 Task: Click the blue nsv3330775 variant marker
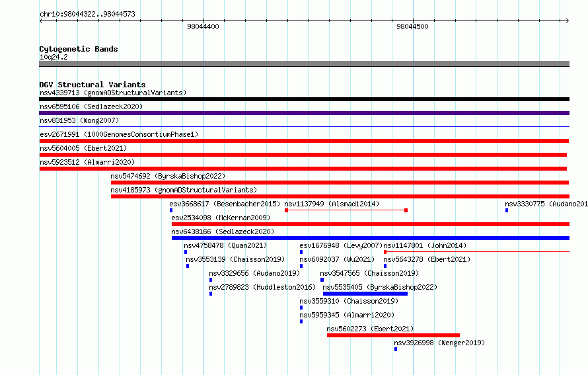507,210
